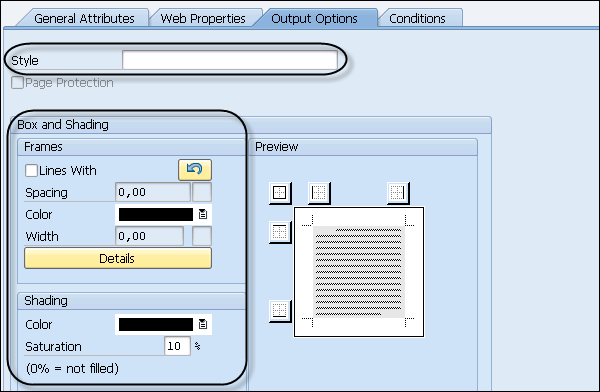This screenshot has height=392, width=600.
Task: Select the top border line icon
Action: [280, 232]
